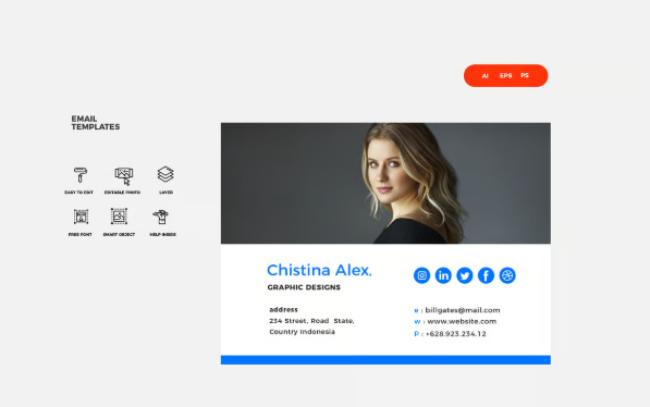Screen dimensions: 650x407
Task: Click the phone number +628.923.234.12
Action: tap(456, 334)
